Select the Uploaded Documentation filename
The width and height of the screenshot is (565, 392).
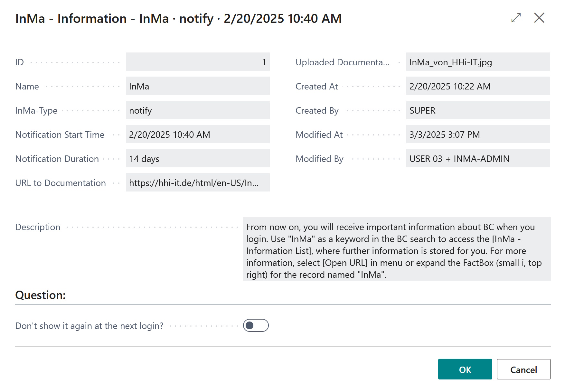pos(478,62)
